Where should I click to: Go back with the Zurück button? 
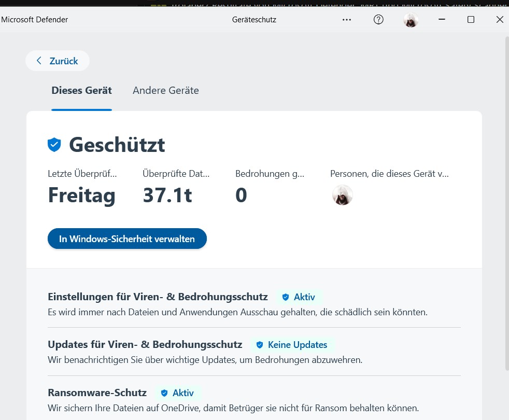(58, 61)
